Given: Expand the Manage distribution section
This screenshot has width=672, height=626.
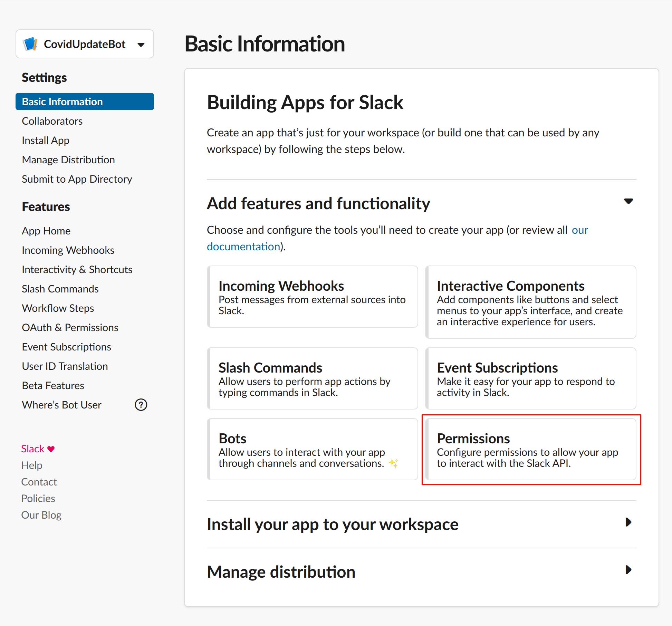Looking at the screenshot, I should click(x=628, y=570).
